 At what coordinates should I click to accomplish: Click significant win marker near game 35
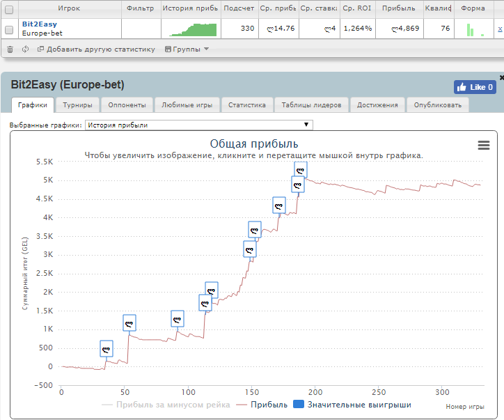(x=107, y=348)
